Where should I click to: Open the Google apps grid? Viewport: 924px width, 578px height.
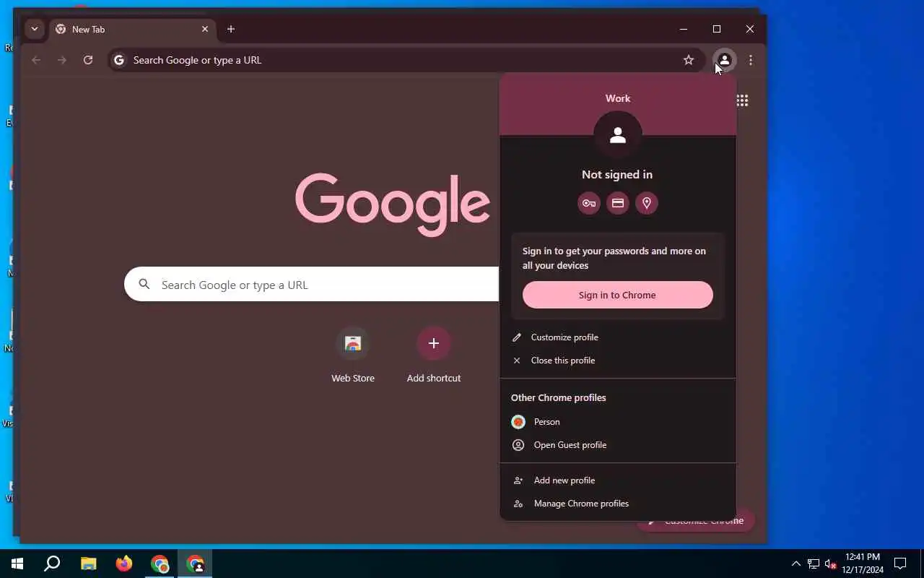[742, 100]
